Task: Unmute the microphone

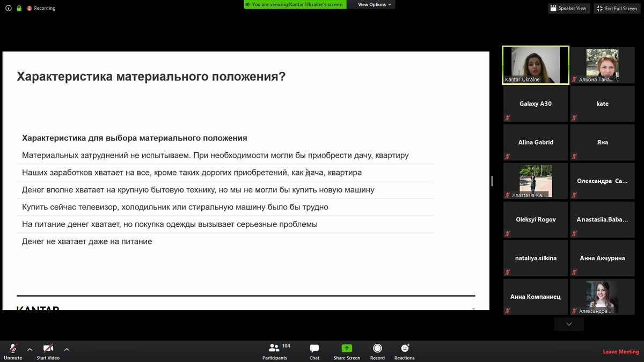Action: 13,351
